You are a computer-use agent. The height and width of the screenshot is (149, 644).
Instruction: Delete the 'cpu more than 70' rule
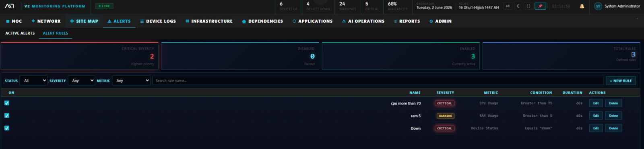[613, 103]
